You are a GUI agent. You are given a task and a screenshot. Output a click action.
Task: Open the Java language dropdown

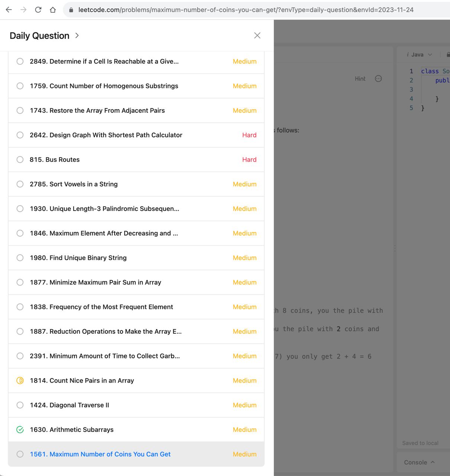click(420, 55)
